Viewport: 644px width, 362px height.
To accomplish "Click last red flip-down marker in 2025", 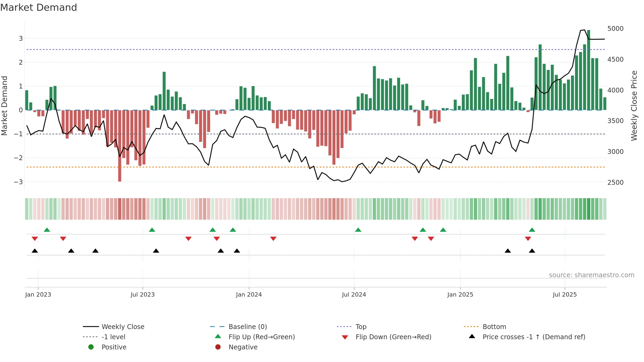I will coord(528,239).
